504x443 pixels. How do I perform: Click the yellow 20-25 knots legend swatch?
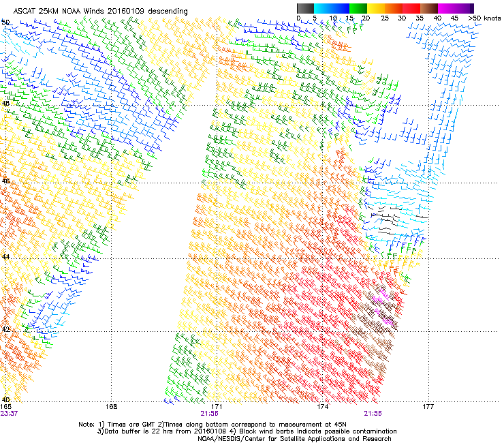point(376,8)
